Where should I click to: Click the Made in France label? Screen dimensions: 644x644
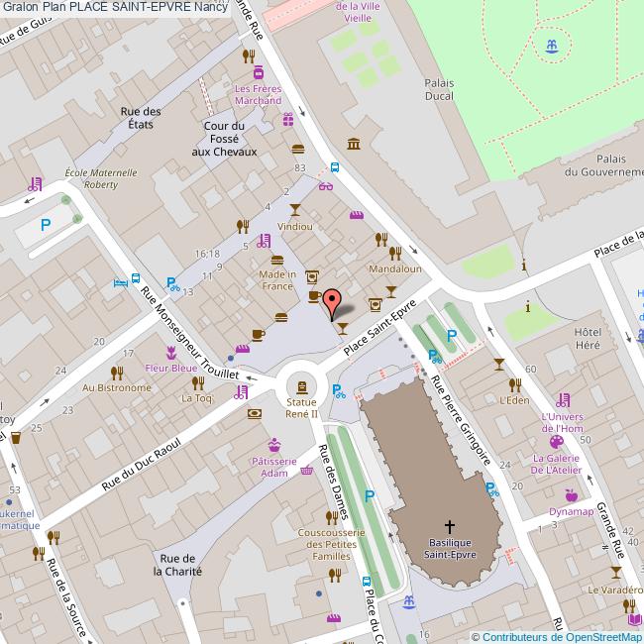coord(276,280)
